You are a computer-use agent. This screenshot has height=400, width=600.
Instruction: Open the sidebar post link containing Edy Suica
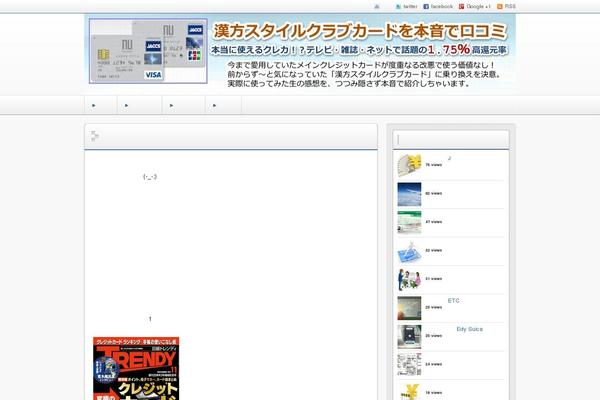(470, 329)
